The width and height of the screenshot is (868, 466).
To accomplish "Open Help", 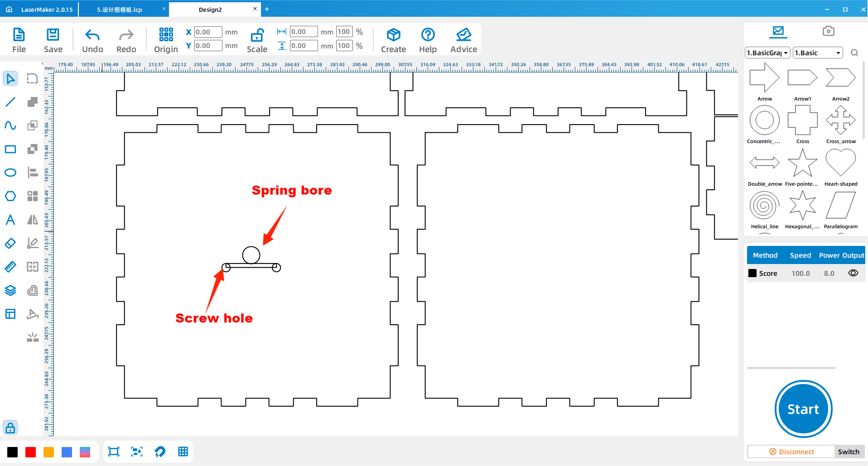I will point(428,40).
